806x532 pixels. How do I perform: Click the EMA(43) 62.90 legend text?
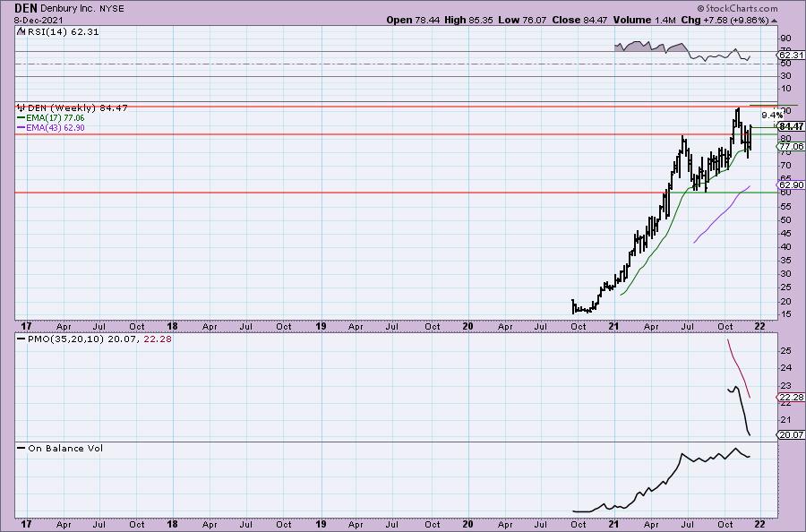click(x=55, y=127)
